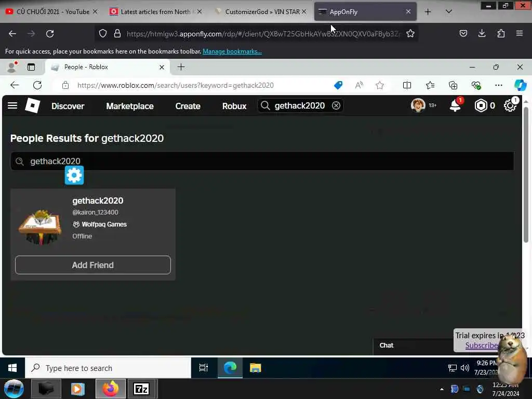The width and height of the screenshot is (532, 399).
Task: Switch to CỦ CHUỐI 2021 YouTube tab
Action: (51, 11)
